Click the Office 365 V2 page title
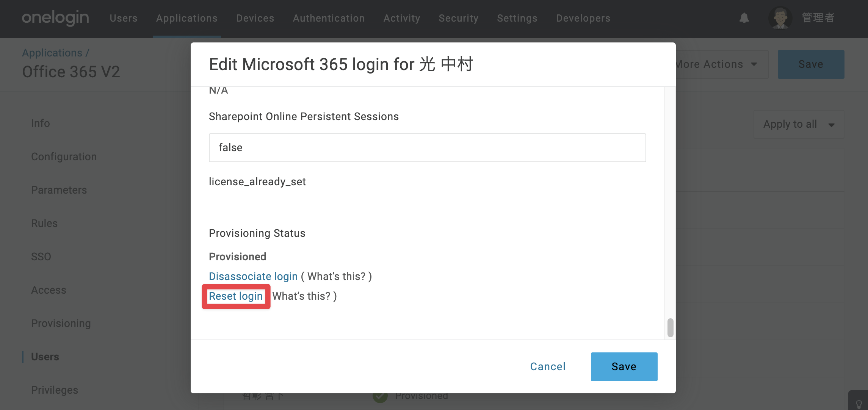The width and height of the screenshot is (868, 410). pos(71,72)
